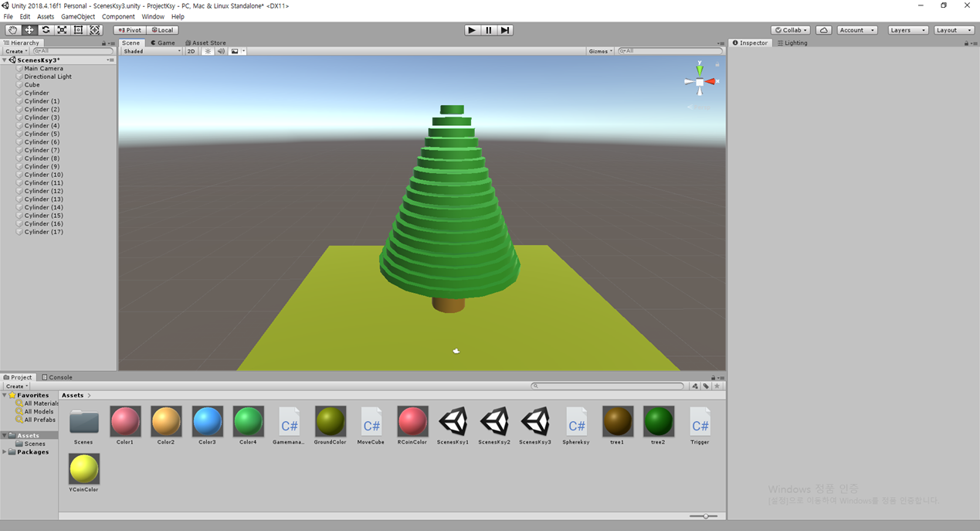Select the Move tool
Image resolution: width=980 pixels, height=531 pixels.
coord(29,30)
